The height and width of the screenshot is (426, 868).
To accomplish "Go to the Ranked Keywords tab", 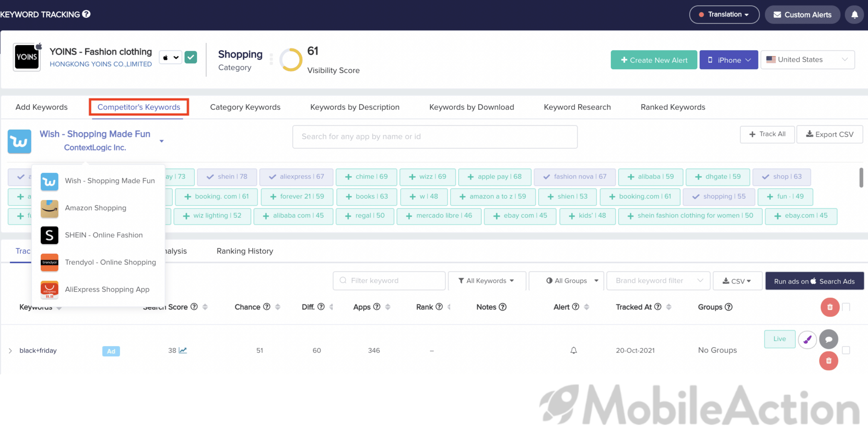I will coord(673,107).
